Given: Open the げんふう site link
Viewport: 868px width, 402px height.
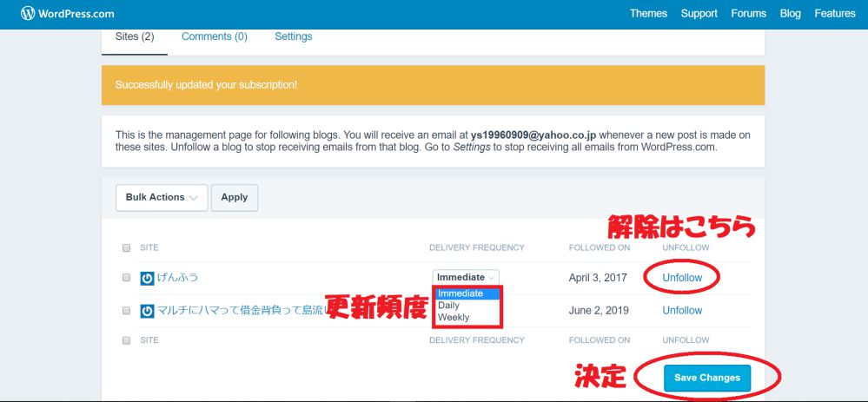Looking at the screenshot, I should click(178, 277).
